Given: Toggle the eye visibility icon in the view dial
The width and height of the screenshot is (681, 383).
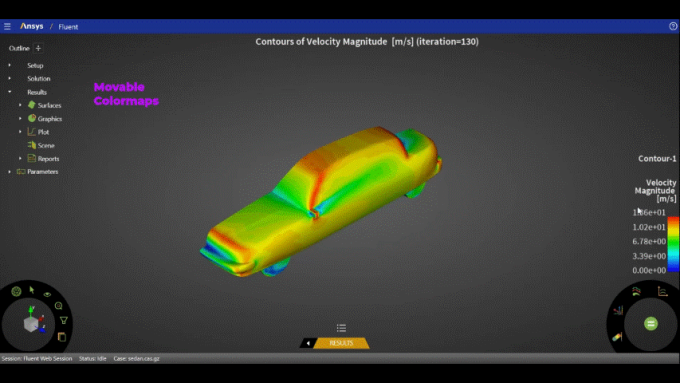Looking at the screenshot, I should pyautogui.click(x=47, y=294).
